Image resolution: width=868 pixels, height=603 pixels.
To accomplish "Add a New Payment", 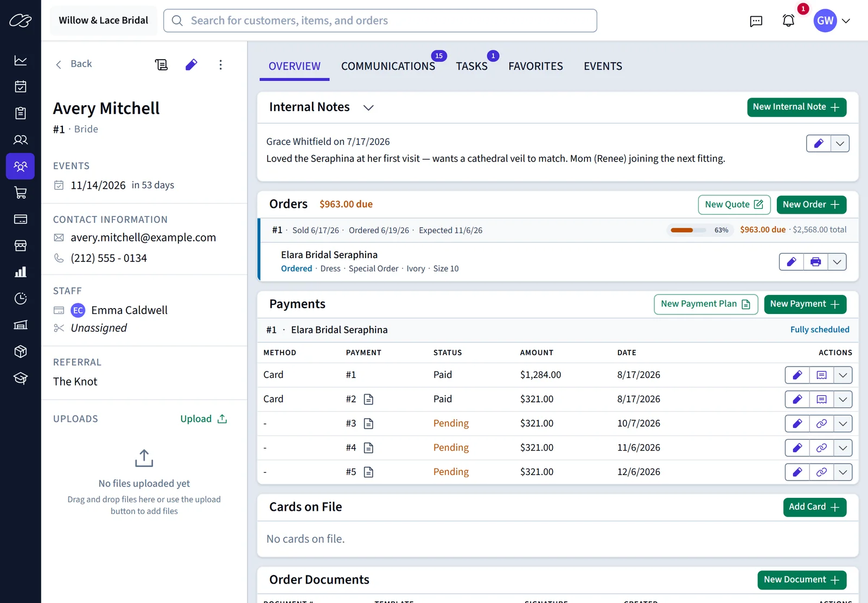I will [x=805, y=304].
